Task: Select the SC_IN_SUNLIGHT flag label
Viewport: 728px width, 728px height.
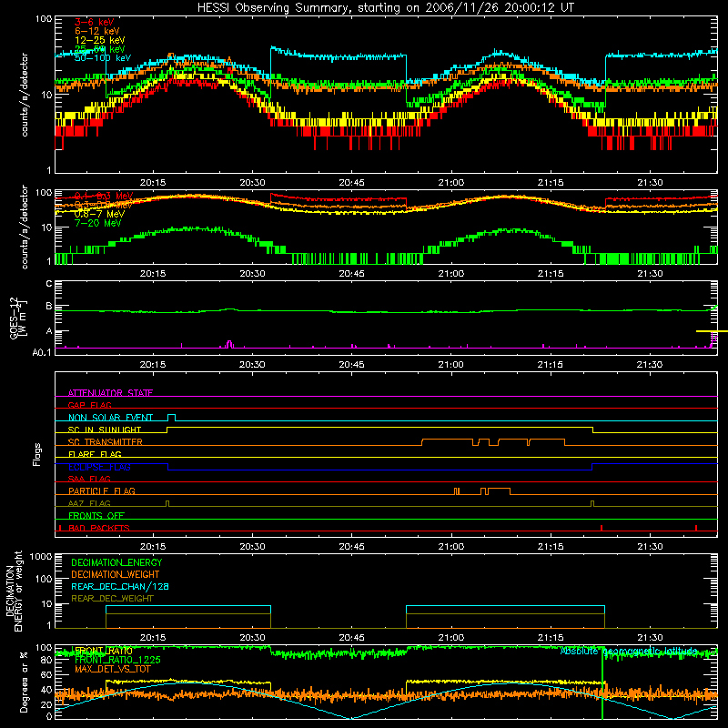Action: click(105, 430)
